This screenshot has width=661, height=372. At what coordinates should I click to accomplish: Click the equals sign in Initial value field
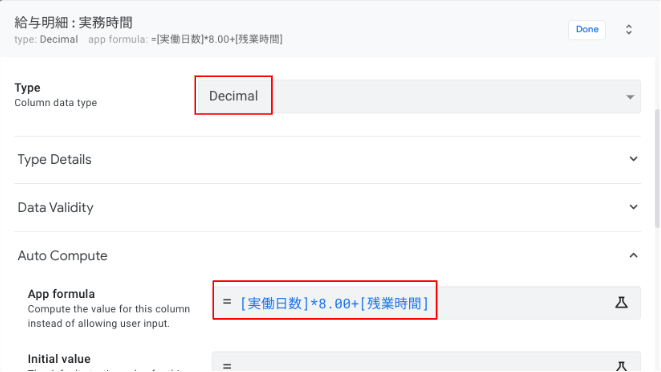(x=227, y=366)
